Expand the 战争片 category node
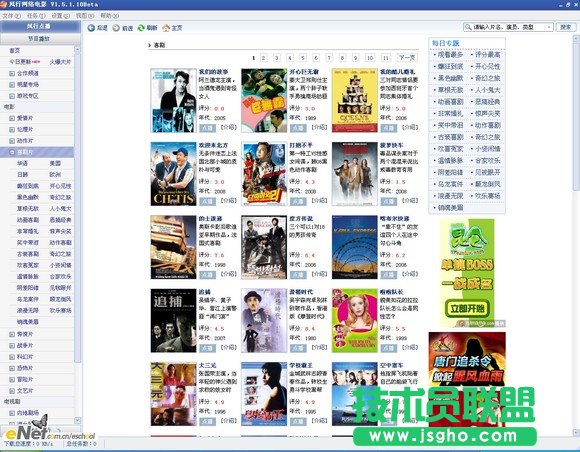 [12, 345]
